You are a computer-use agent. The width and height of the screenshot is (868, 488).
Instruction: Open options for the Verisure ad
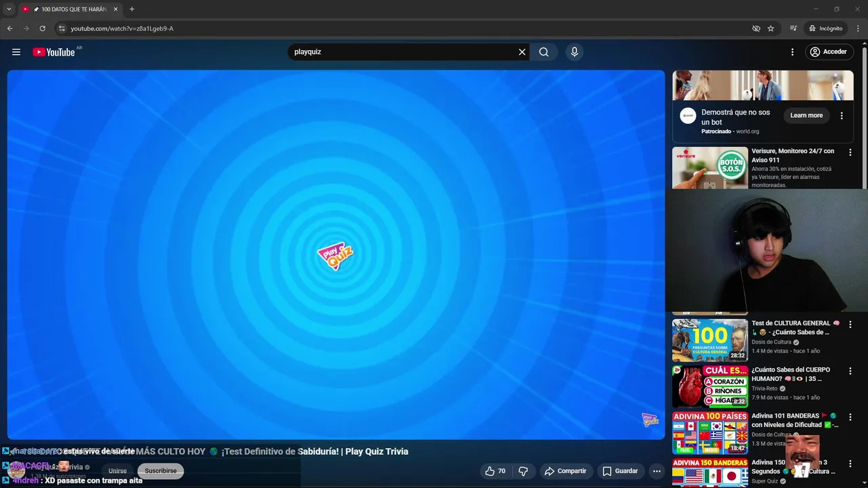pyautogui.click(x=850, y=152)
